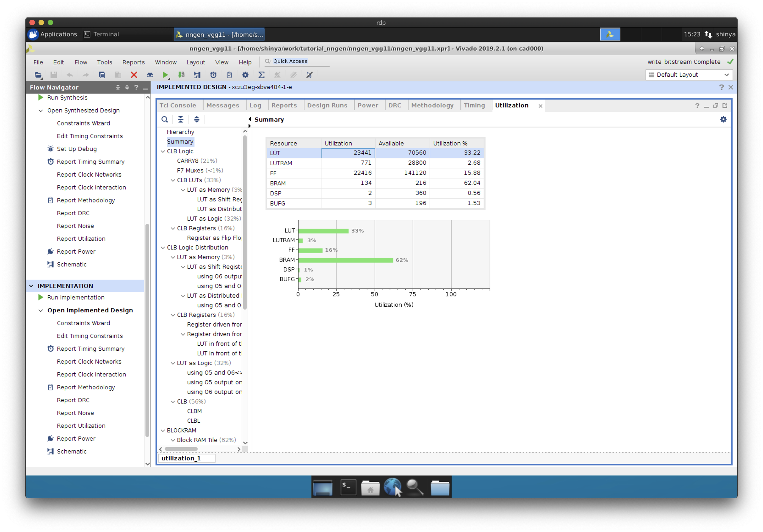Click Run Implementation in Flow Navigator
Screen dimensions: 763x532
pos(76,297)
